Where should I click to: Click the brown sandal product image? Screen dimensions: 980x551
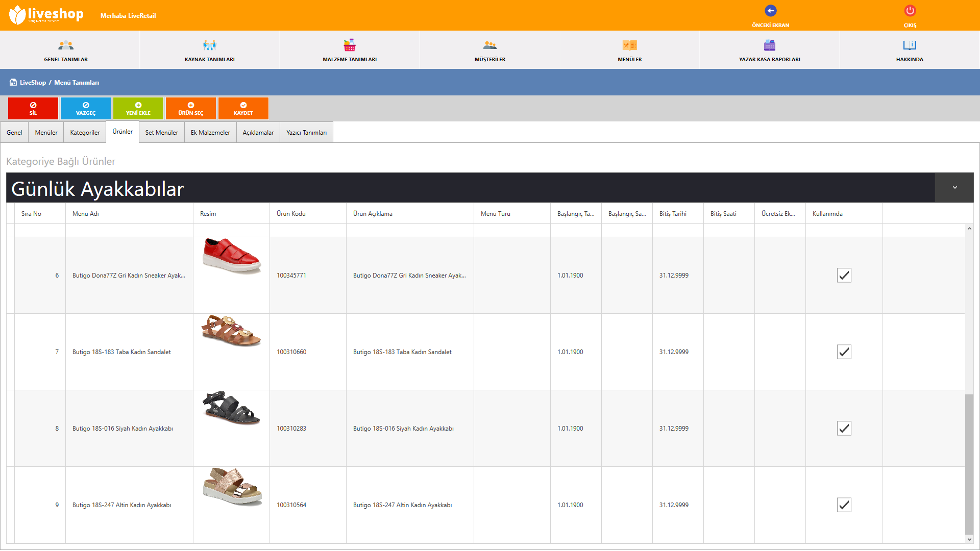pos(232,330)
